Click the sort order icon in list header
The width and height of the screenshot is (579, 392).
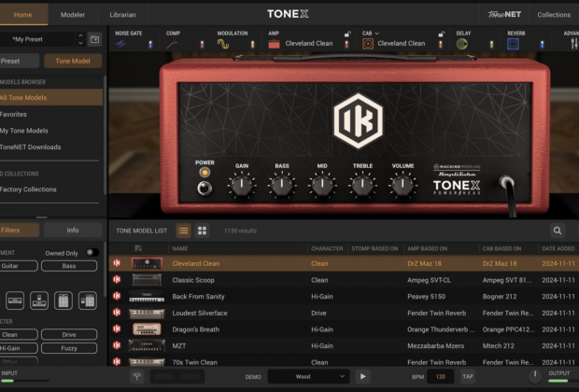[138, 248]
